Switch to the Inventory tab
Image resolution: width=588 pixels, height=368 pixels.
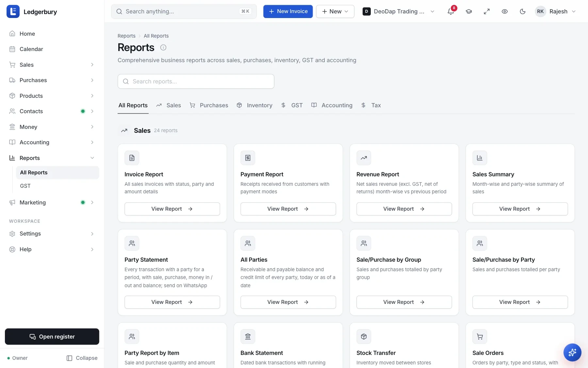(254, 105)
